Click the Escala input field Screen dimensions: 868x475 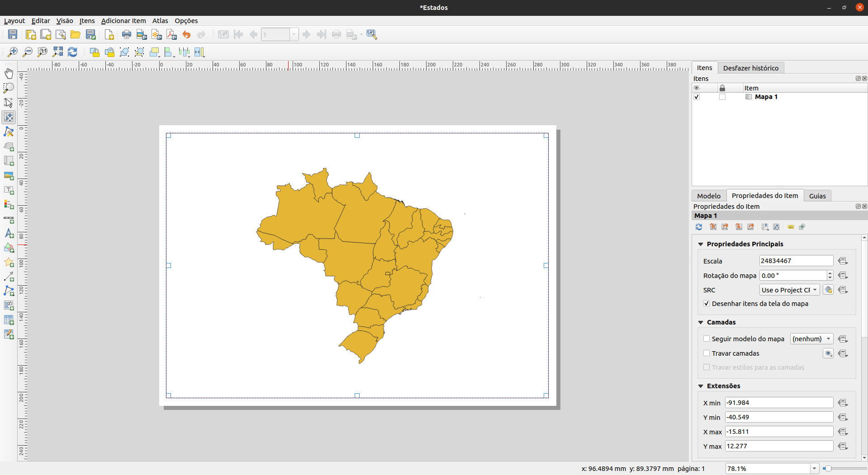[796, 261]
